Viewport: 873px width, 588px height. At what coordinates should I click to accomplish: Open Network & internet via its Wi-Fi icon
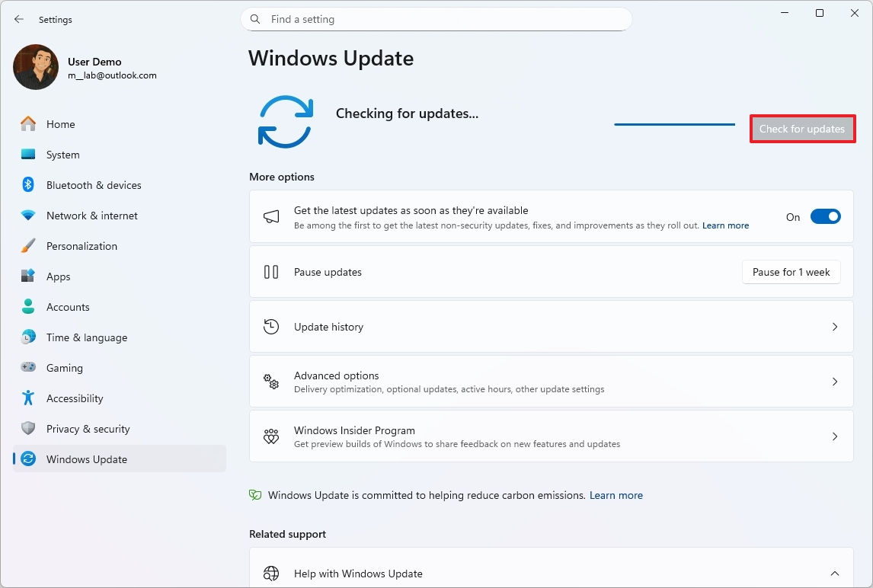[x=28, y=216]
